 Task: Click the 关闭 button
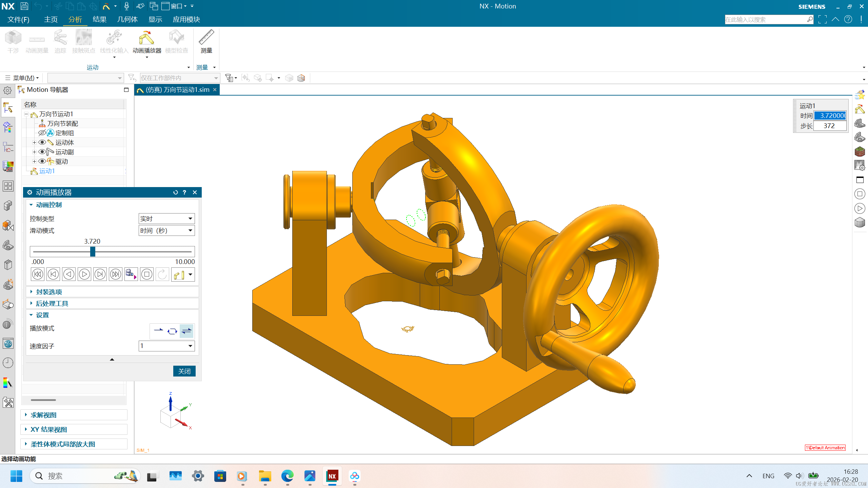point(184,371)
